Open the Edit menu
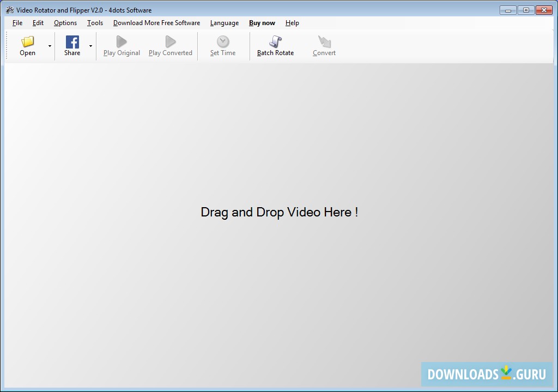 [38, 23]
